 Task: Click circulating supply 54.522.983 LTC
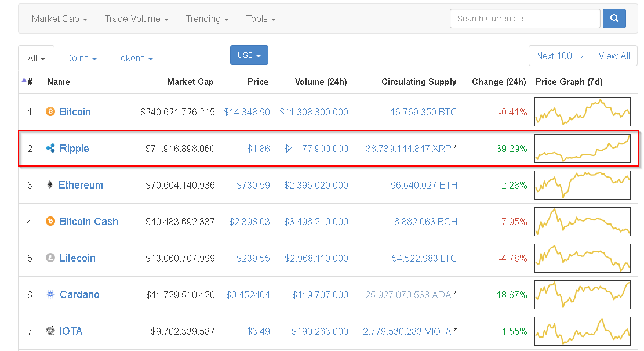point(424,259)
